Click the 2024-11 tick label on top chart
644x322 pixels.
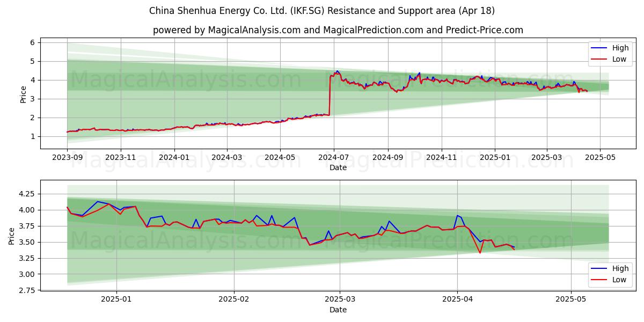click(x=441, y=158)
